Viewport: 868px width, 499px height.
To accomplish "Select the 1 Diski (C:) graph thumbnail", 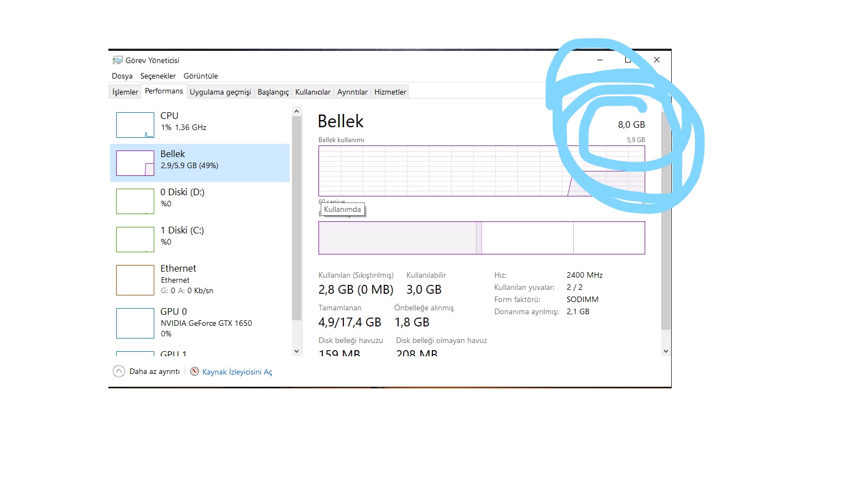I will point(135,240).
